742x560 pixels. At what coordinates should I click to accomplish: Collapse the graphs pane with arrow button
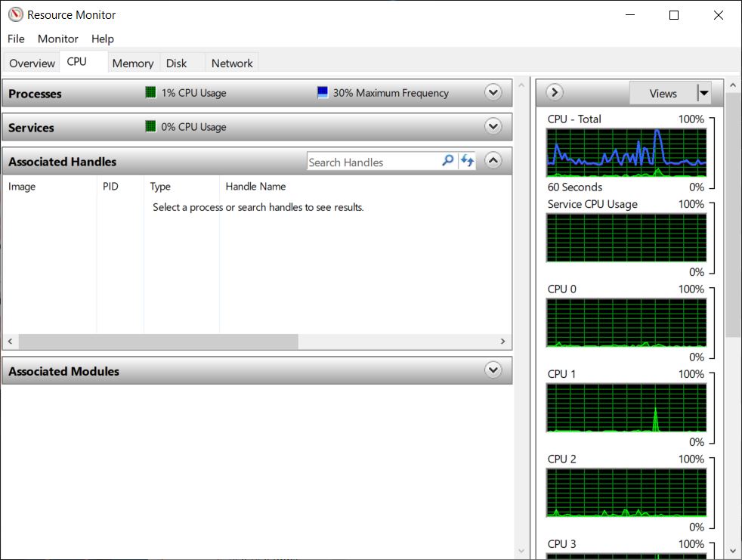555,93
